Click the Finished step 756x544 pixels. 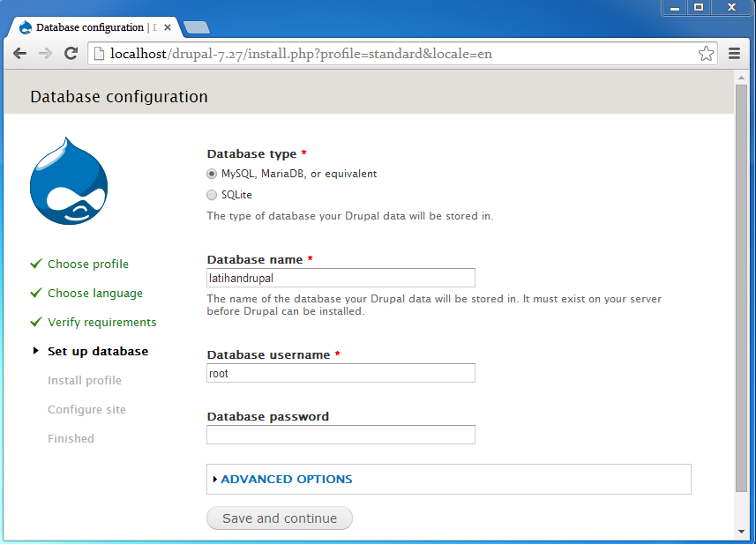(x=71, y=438)
